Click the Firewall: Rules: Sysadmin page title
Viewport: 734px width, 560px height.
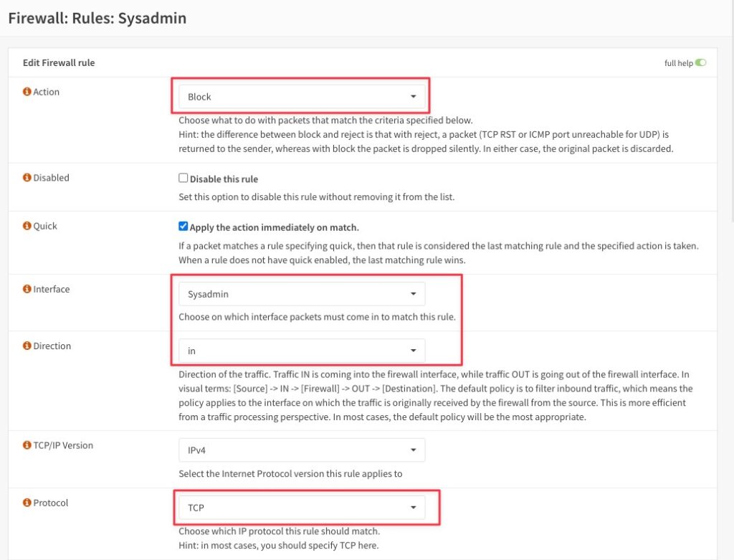pos(97,18)
